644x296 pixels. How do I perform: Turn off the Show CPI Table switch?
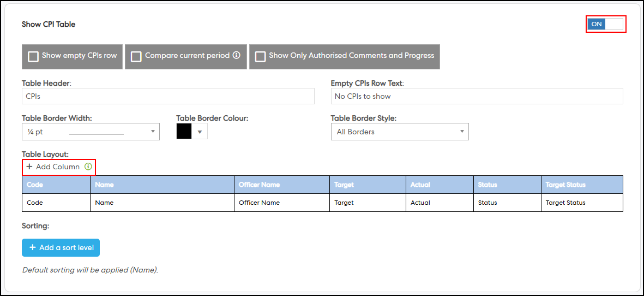click(x=605, y=24)
